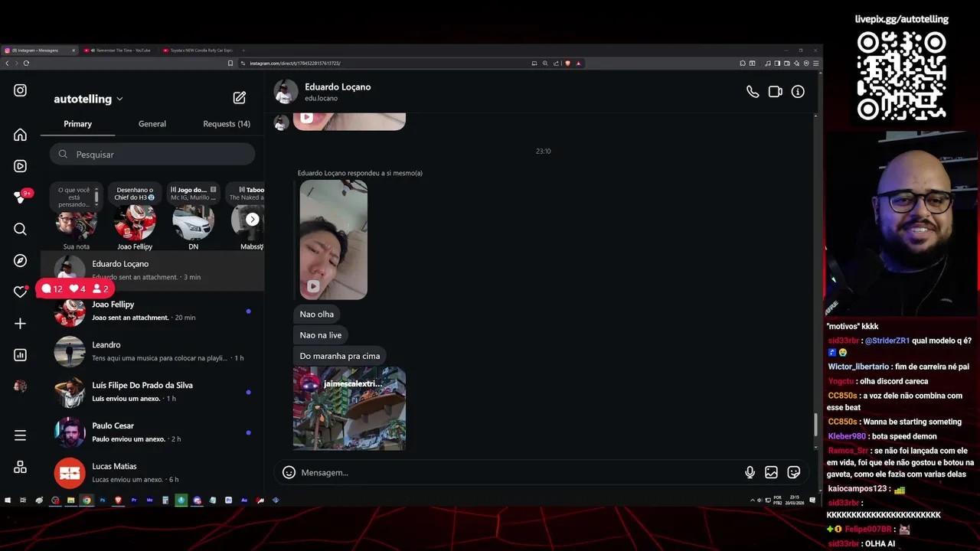The width and height of the screenshot is (980, 551).
Task: Click the Mensagem text input
Action: 521,472
